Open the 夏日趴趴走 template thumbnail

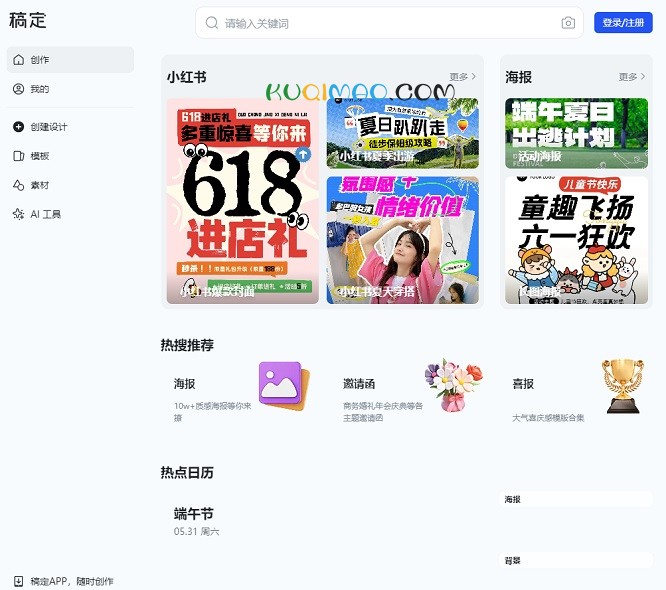point(402,132)
